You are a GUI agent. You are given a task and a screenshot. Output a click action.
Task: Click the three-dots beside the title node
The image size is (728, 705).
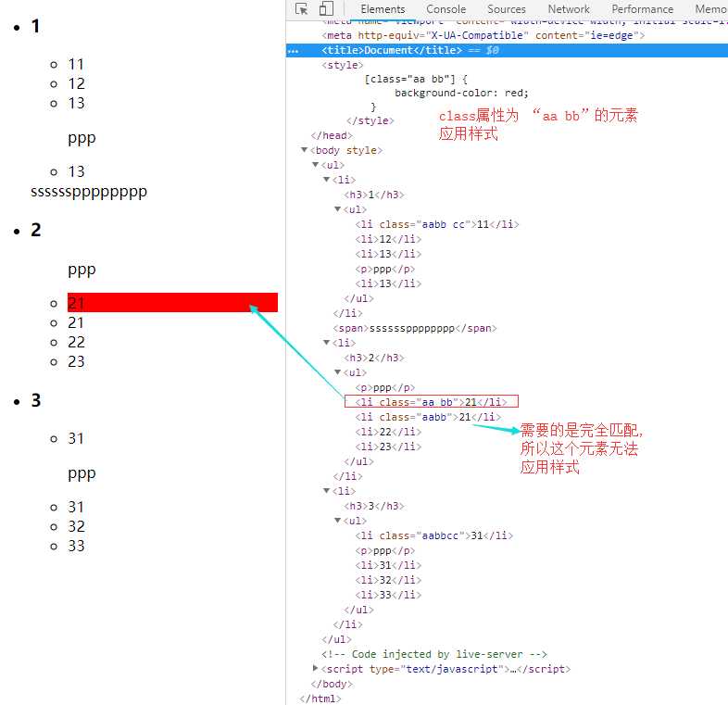point(293,51)
